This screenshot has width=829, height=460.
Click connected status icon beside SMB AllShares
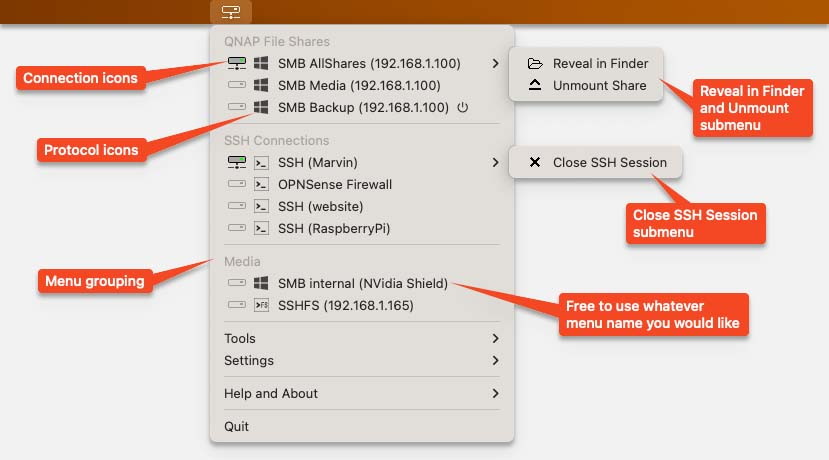pyautogui.click(x=237, y=64)
